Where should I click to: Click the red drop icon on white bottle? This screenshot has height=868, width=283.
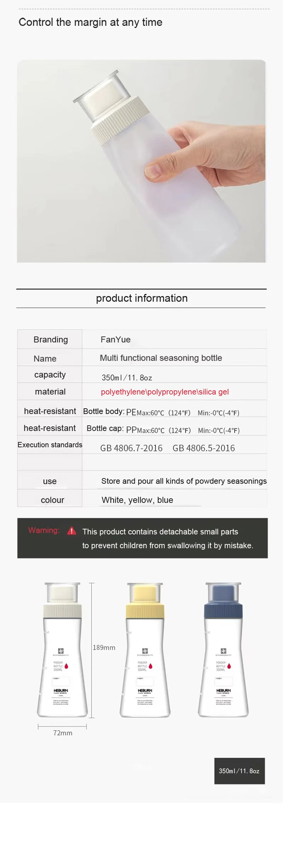tap(66, 666)
